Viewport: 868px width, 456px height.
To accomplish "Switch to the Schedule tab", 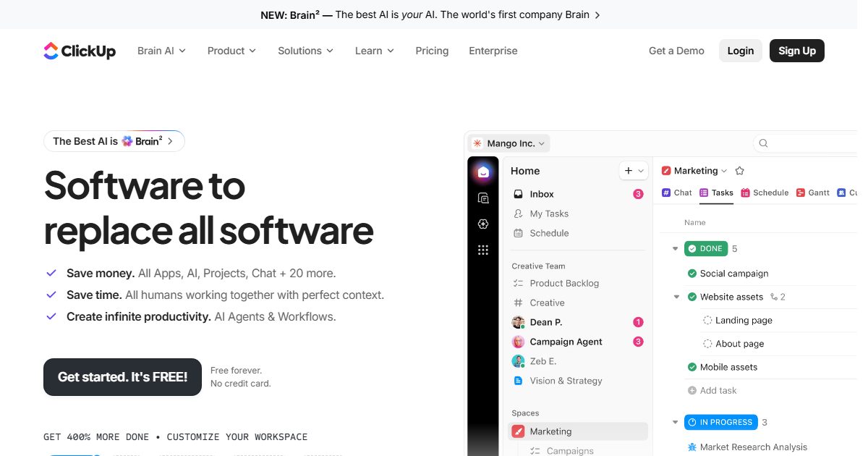I will [x=765, y=193].
